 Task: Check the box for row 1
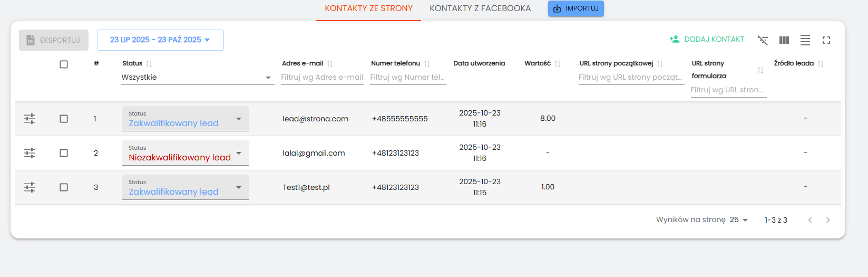[x=64, y=119]
